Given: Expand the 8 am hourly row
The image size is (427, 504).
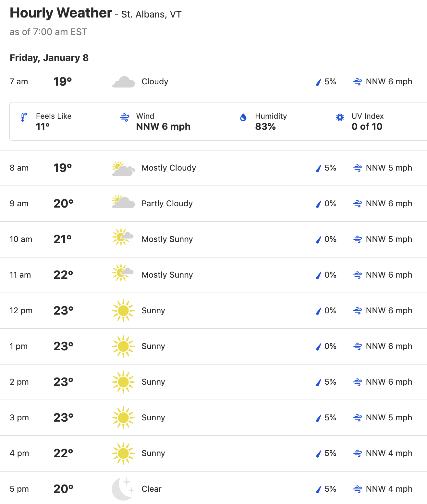Looking at the screenshot, I should tap(213, 168).
